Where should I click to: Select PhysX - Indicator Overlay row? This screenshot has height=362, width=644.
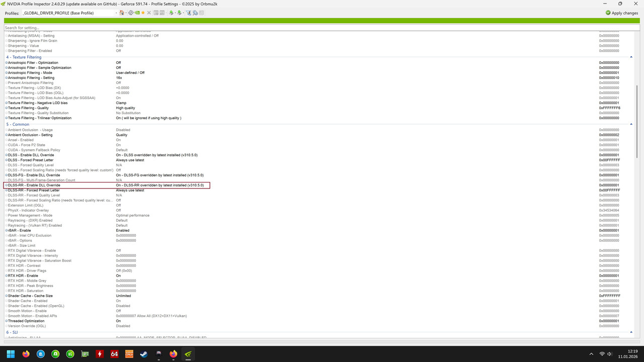click(319, 210)
